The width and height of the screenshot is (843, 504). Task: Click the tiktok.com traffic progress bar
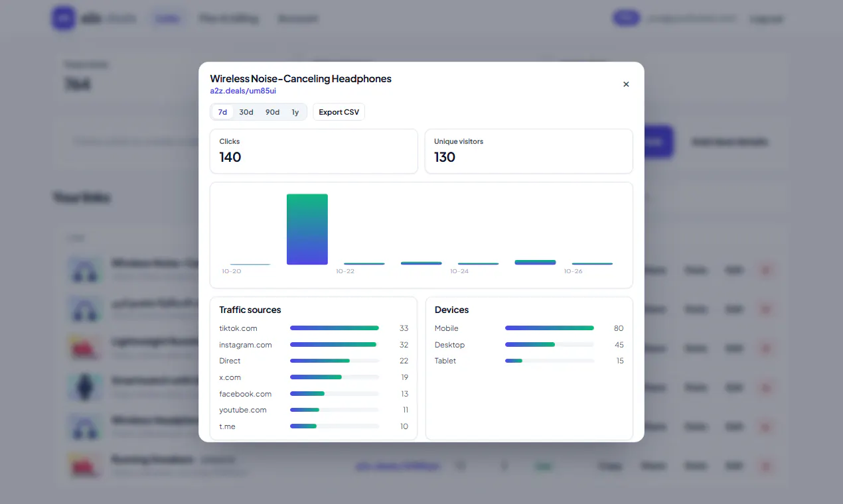point(335,328)
